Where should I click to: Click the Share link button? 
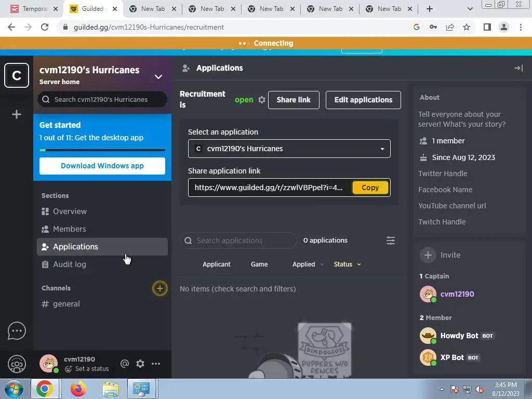[294, 100]
